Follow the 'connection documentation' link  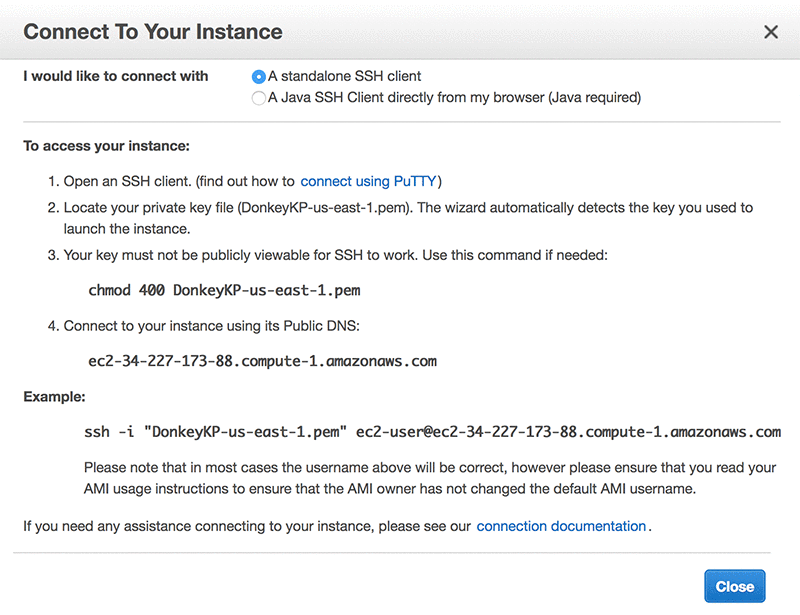pyautogui.click(x=561, y=526)
